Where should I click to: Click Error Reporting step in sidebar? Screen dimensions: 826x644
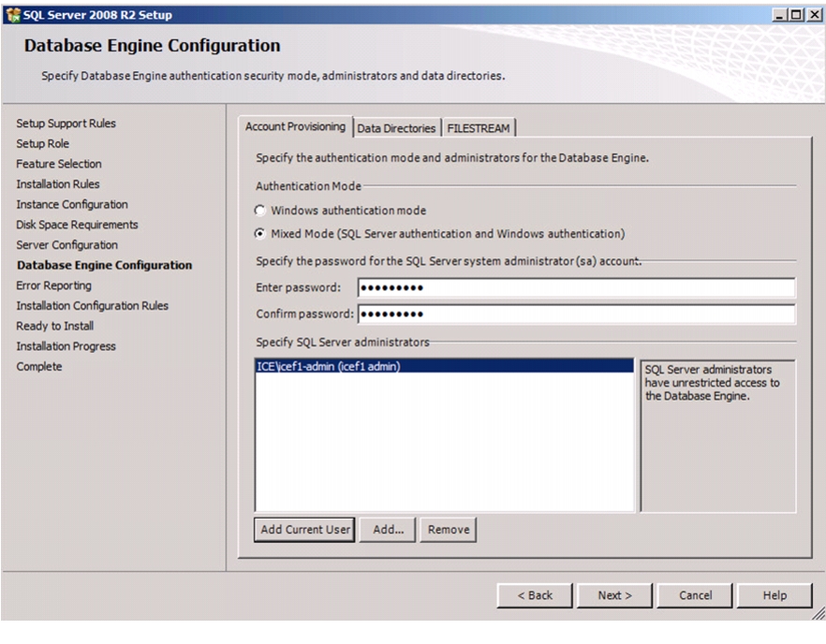(53, 285)
